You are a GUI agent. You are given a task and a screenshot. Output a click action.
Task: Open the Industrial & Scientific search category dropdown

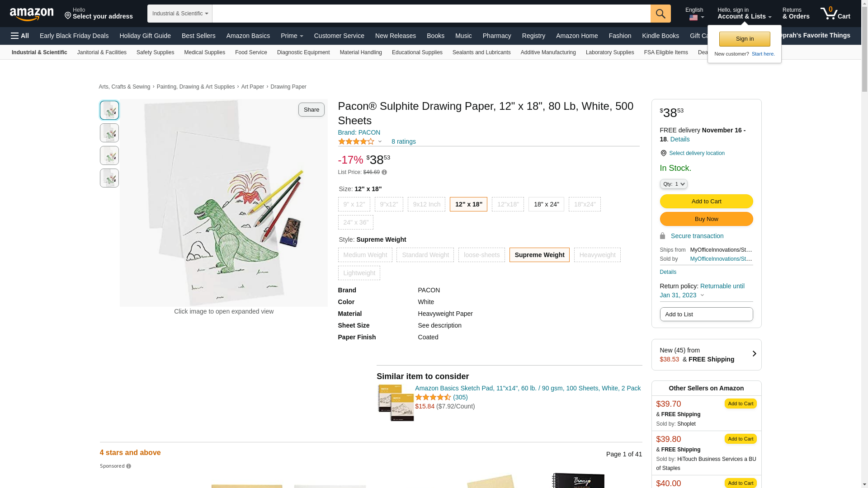[x=180, y=14]
